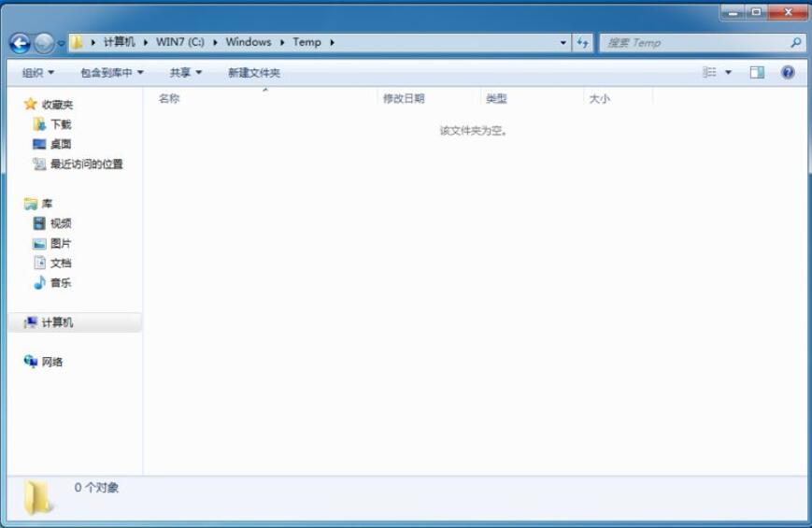Click the star icon beside 收藏夹
Viewport: 812px width, 528px height.
pyautogui.click(x=31, y=104)
